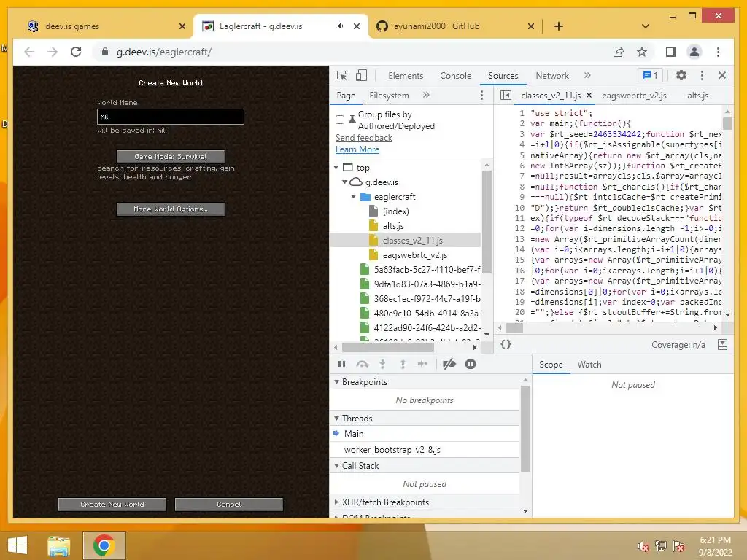Click Game Mode: Survival button
The image size is (747, 560).
[171, 156]
